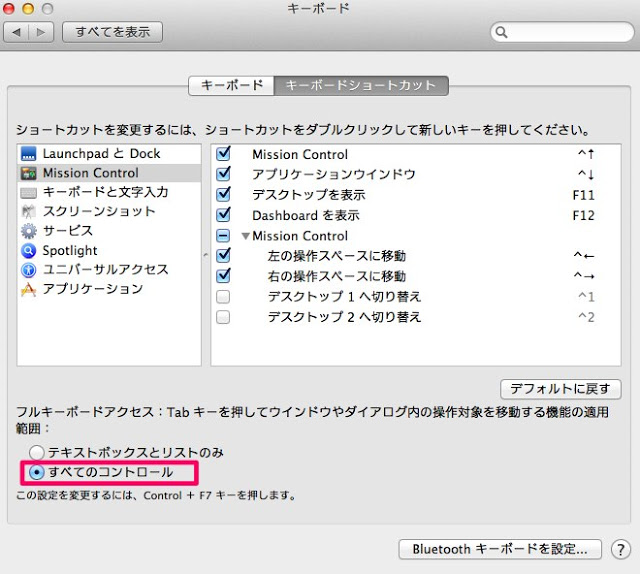Click the F11 shortcut value
This screenshot has width=640, height=574.
click(584, 195)
